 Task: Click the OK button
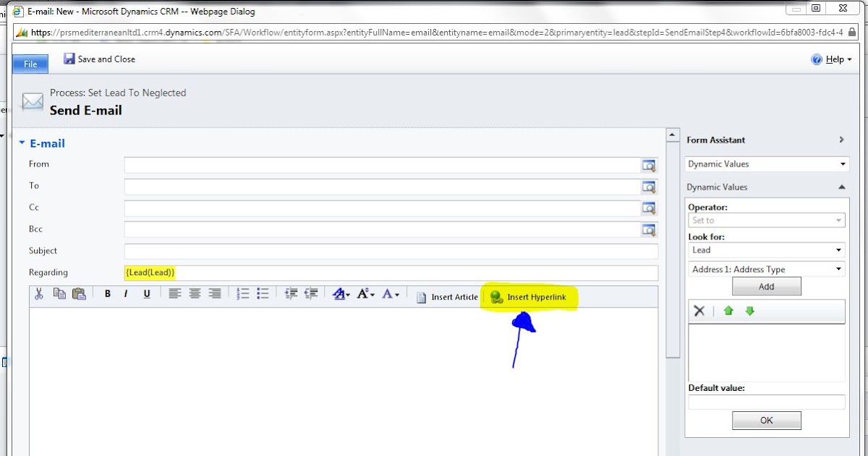tap(767, 420)
